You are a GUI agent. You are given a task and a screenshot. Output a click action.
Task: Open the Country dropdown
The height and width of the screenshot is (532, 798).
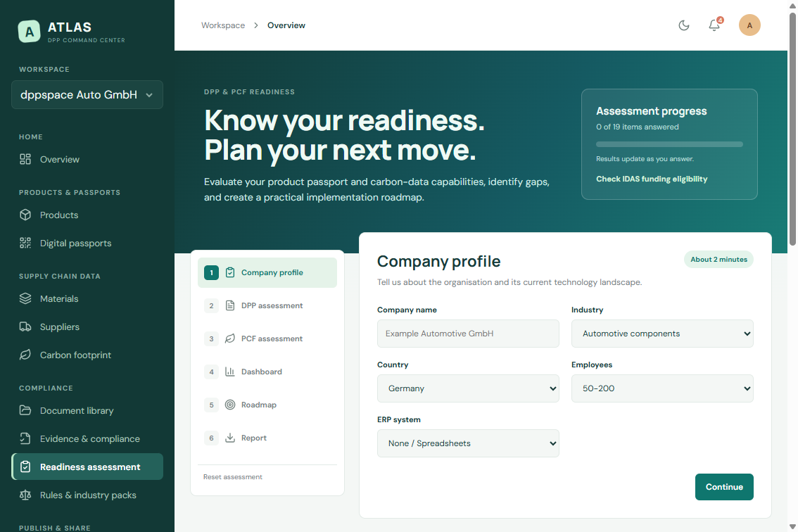(468, 388)
